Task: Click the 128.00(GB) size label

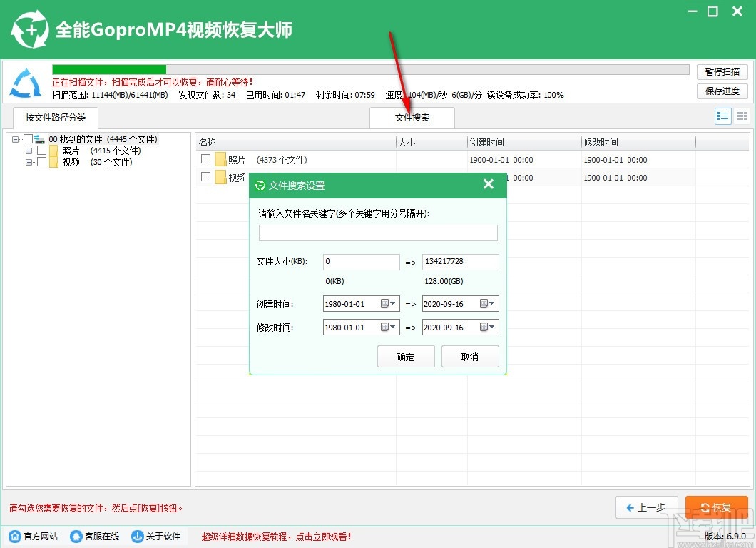Action: click(444, 280)
